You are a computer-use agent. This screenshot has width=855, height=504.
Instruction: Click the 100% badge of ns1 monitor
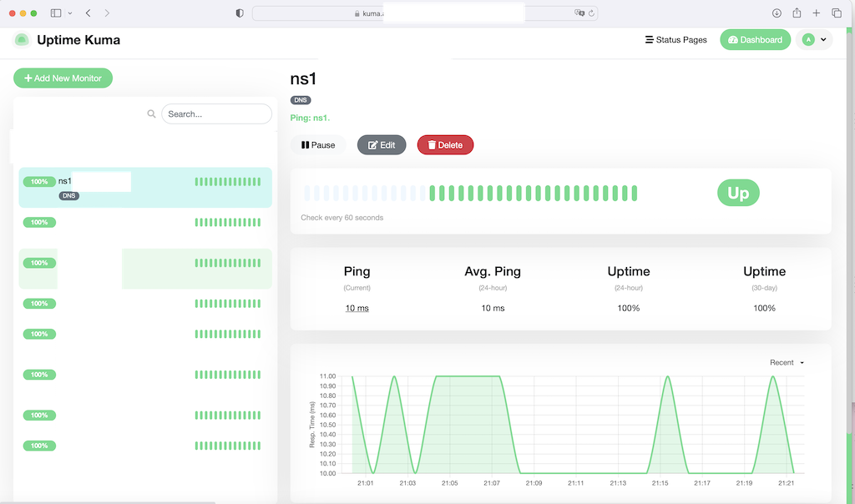tap(39, 181)
